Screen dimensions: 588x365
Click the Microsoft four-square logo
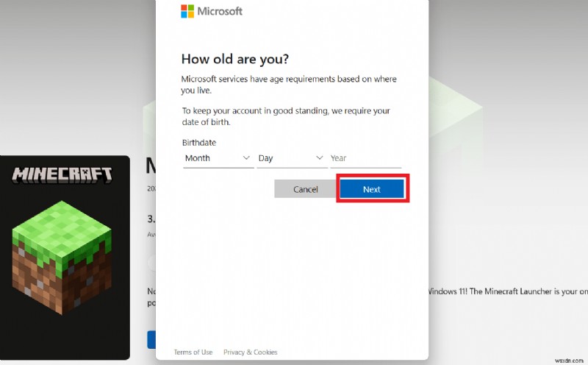(x=187, y=11)
